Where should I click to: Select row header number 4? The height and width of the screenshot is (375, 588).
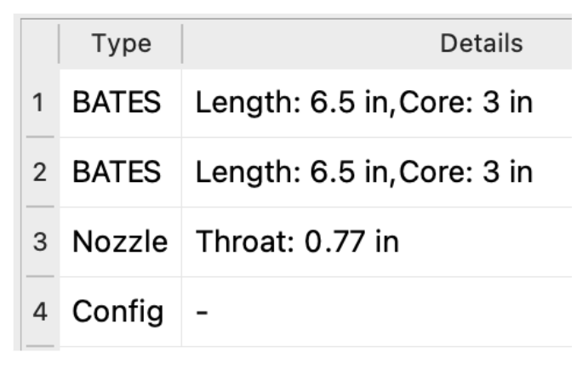(x=40, y=311)
